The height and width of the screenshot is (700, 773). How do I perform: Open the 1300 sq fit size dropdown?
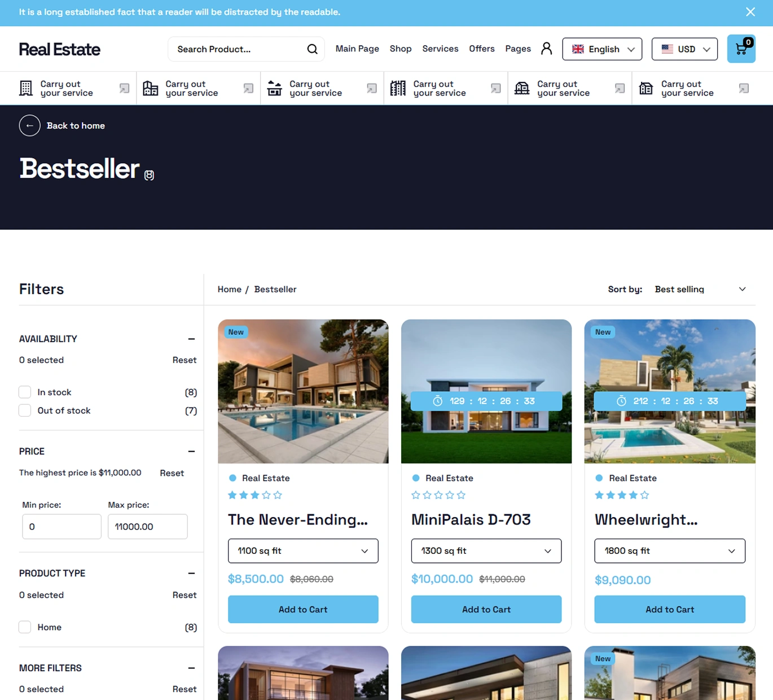click(486, 551)
